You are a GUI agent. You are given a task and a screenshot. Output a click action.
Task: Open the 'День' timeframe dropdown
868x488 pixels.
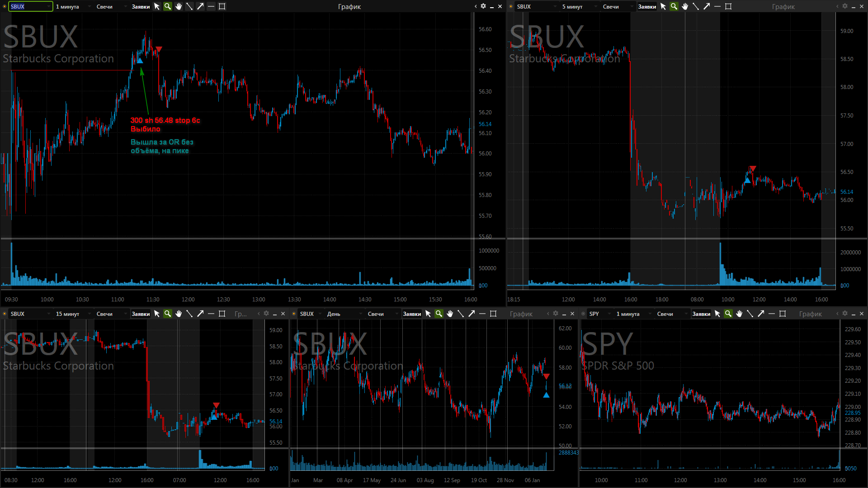point(344,314)
